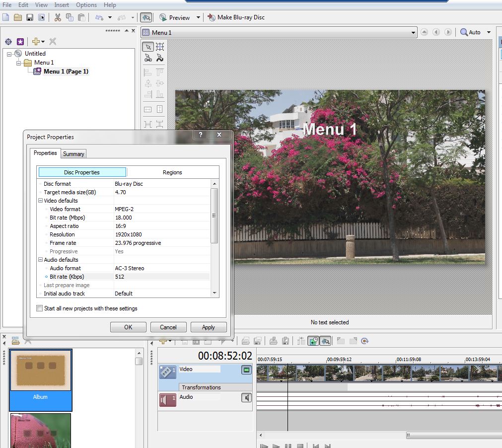Collapse the Video defaults section
502x448 pixels.
point(40,201)
